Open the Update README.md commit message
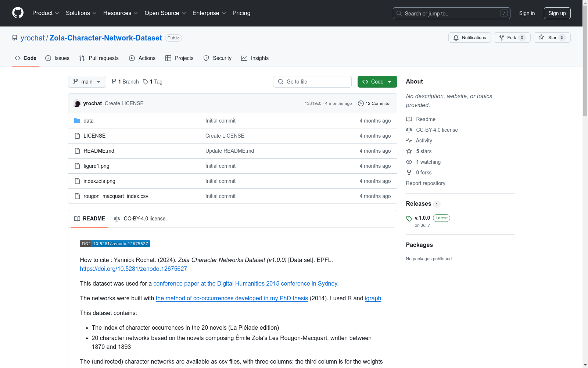 click(230, 151)
